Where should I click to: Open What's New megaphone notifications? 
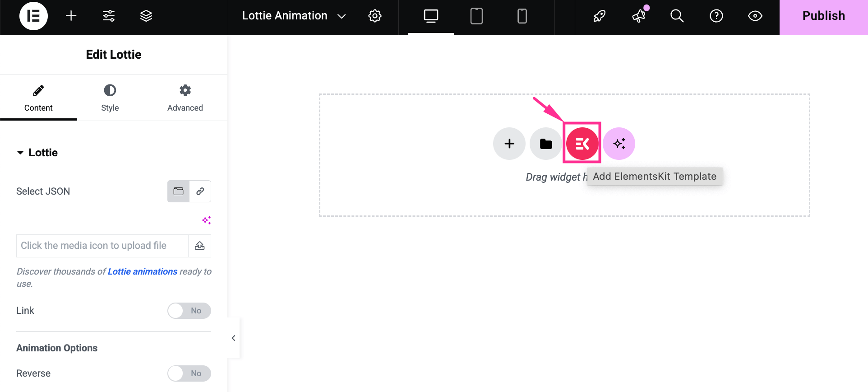pyautogui.click(x=639, y=16)
